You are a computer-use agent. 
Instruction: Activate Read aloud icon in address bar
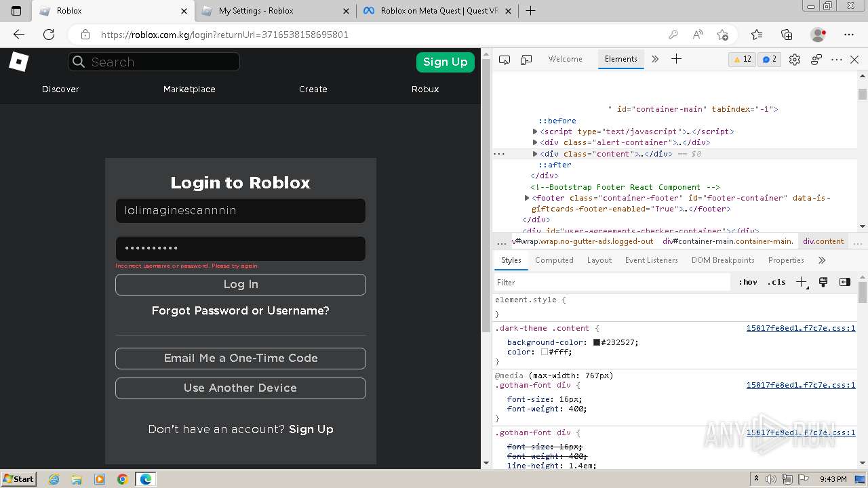[x=698, y=35]
